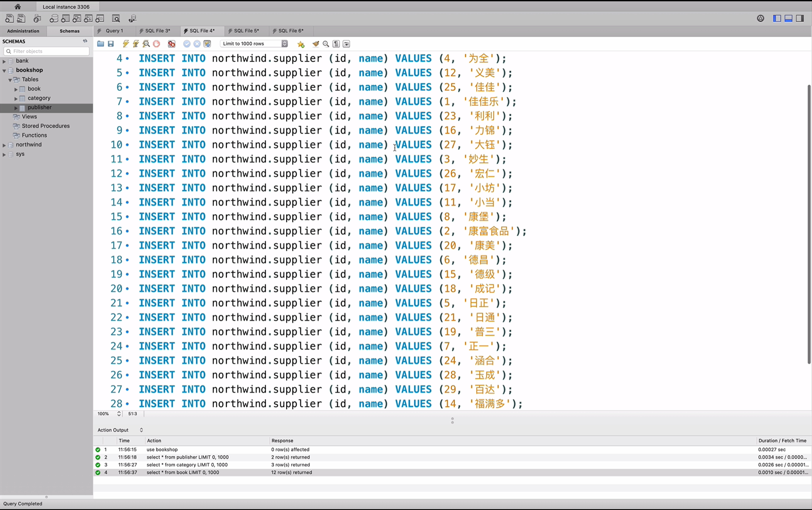
Task: Execute statement under cursor icon
Action: pos(136,44)
